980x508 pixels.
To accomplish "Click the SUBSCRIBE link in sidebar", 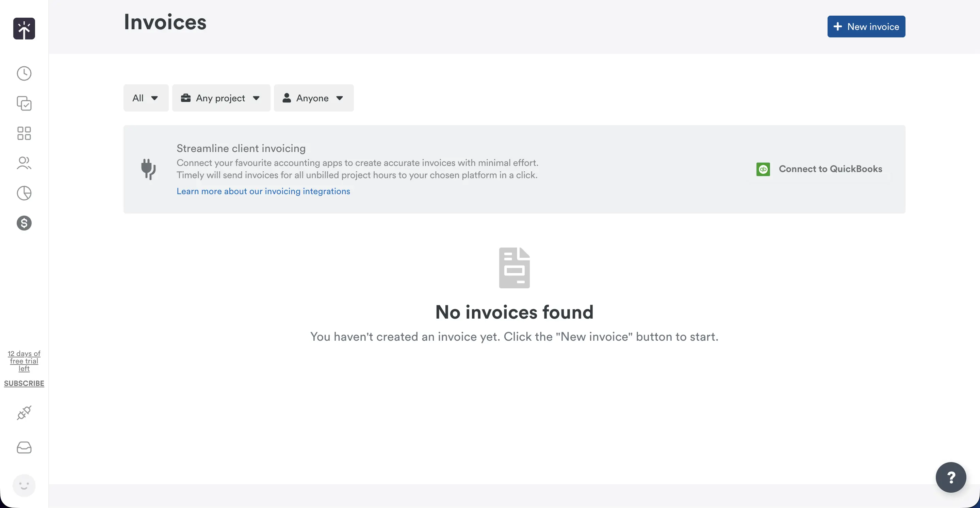I will [24, 383].
